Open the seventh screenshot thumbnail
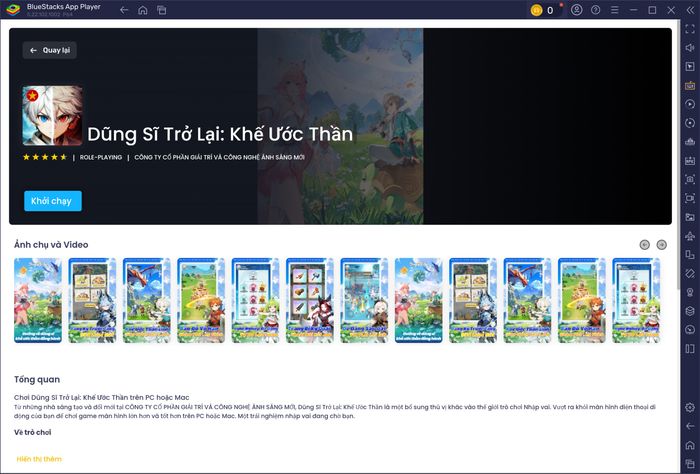This screenshot has width=700, height=474. point(364,300)
